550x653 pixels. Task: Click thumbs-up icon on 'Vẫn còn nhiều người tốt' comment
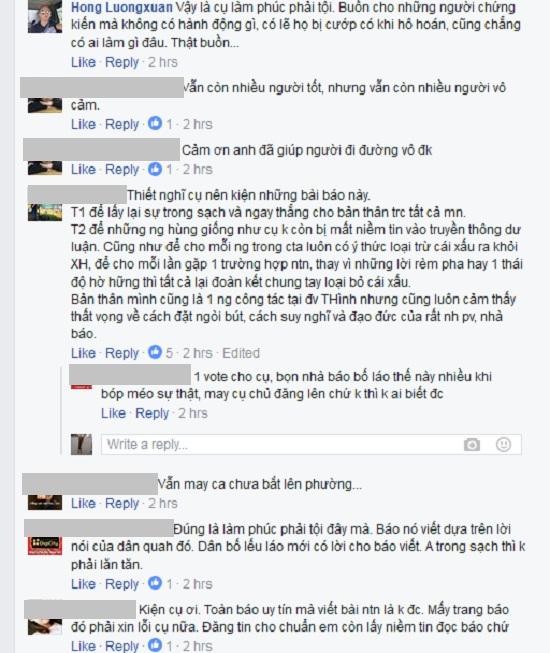(x=155, y=123)
